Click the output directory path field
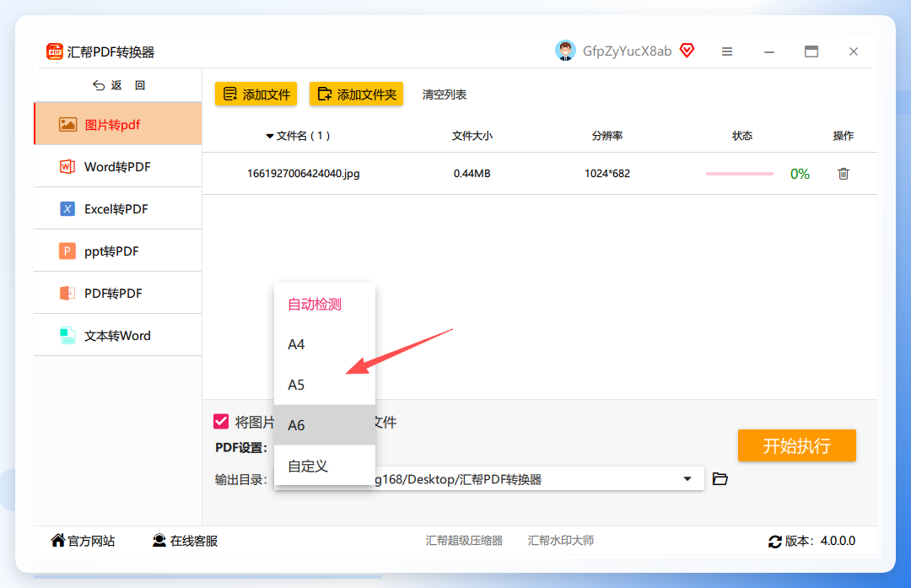Image resolution: width=911 pixels, height=588 pixels. pos(488,479)
